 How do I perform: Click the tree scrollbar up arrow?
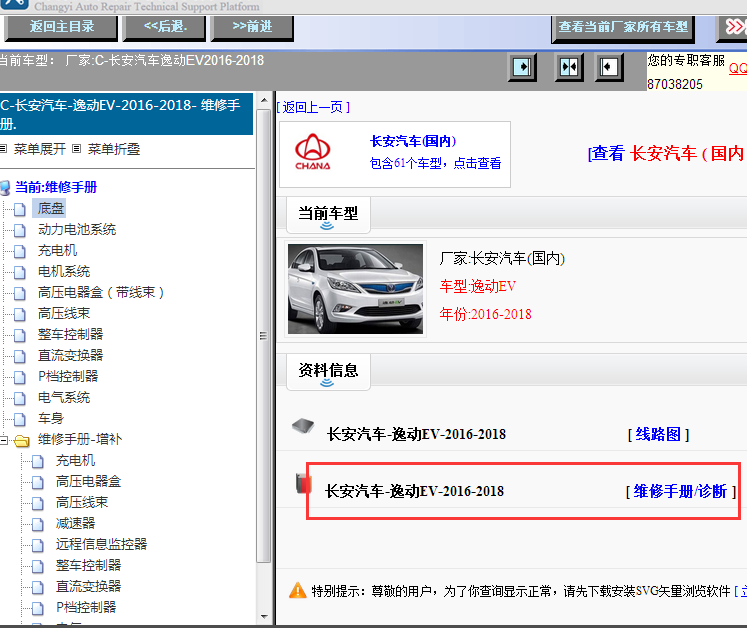(263, 100)
